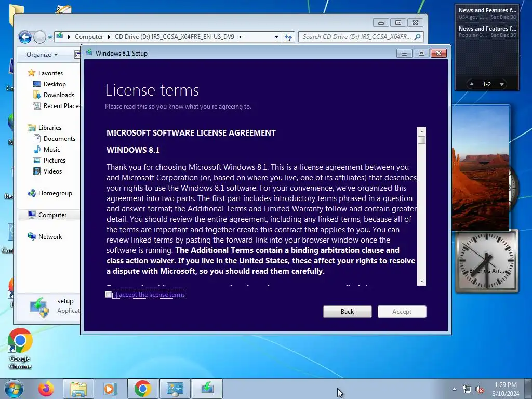Screen dimensions: 532x399
Task: Open the Explorer recent pages dropdown arrow
Action: click(x=50, y=37)
